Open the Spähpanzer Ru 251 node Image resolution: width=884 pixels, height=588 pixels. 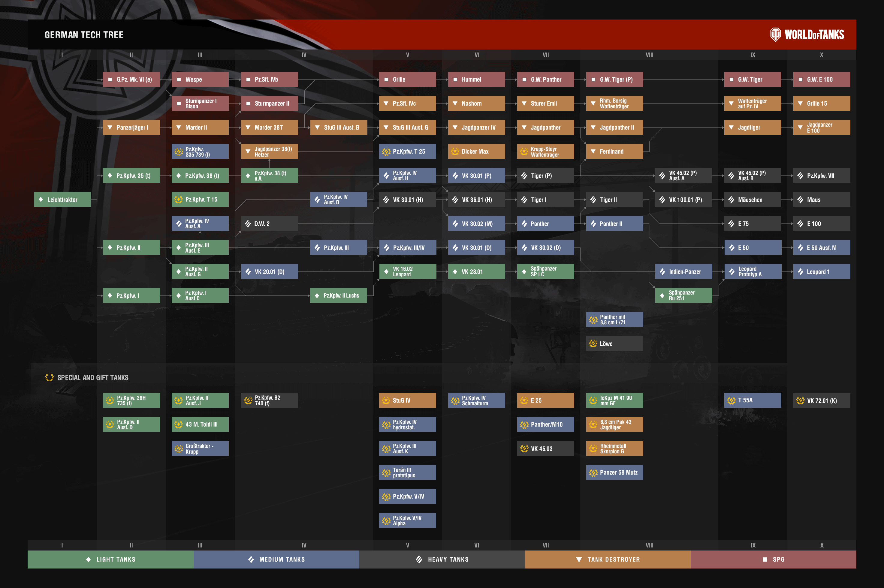(684, 295)
